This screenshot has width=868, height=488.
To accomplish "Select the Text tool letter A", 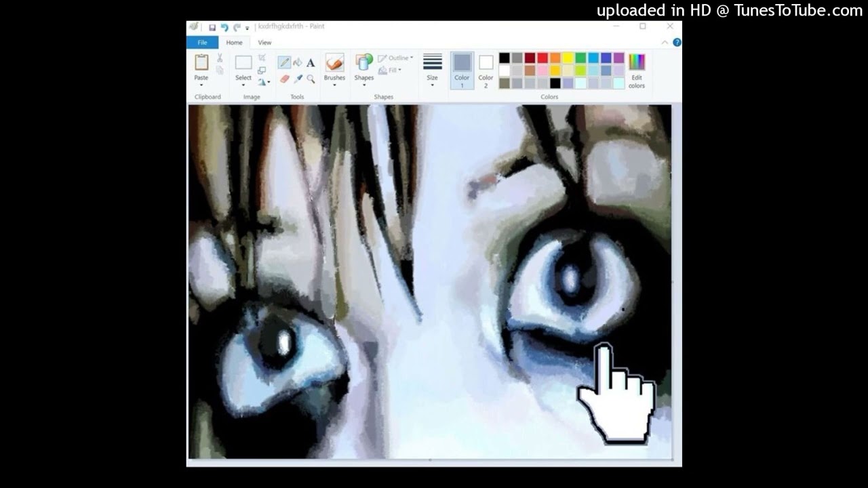I will pyautogui.click(x=311, y=62).
